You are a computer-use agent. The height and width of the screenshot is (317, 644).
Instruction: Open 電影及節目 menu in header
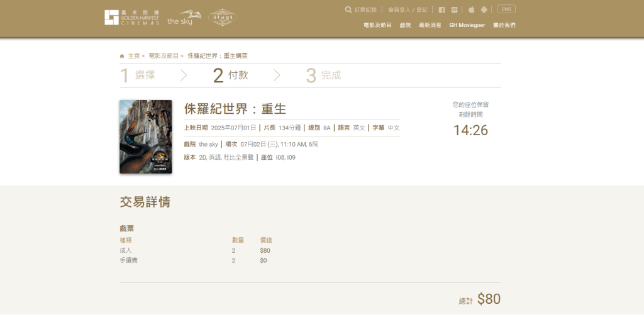[x=377, y=25]
